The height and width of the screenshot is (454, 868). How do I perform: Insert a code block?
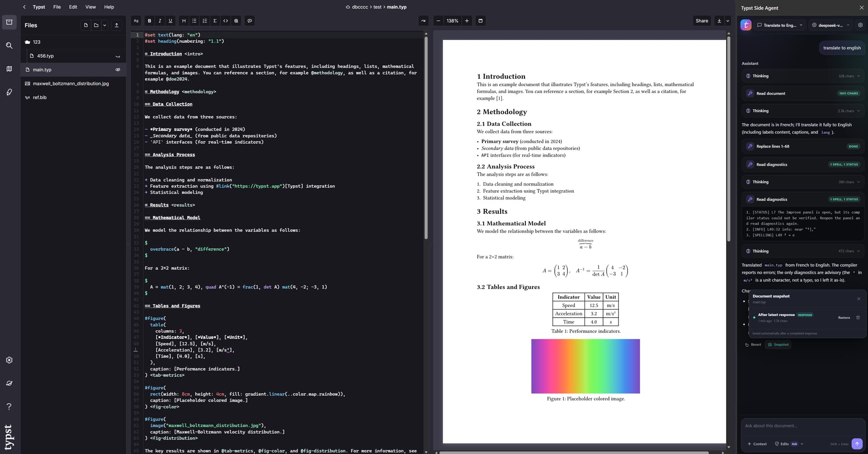pos(226,21)
